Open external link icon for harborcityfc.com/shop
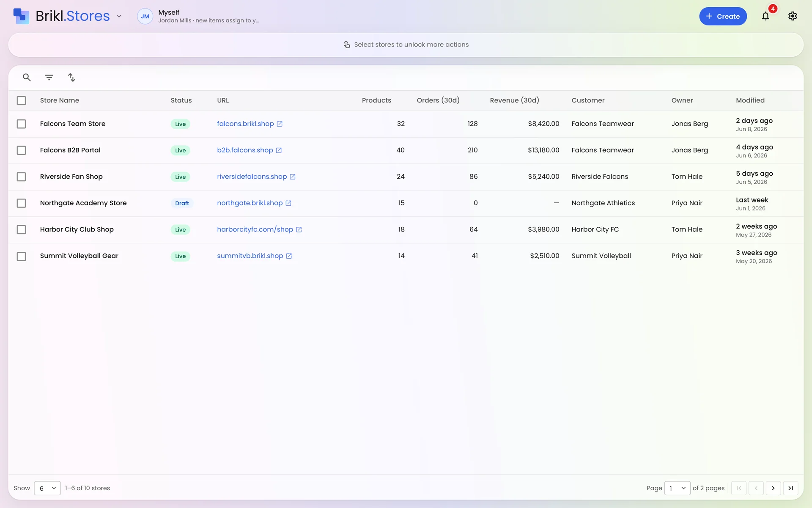The image size is (812, 508). point(299,229)
